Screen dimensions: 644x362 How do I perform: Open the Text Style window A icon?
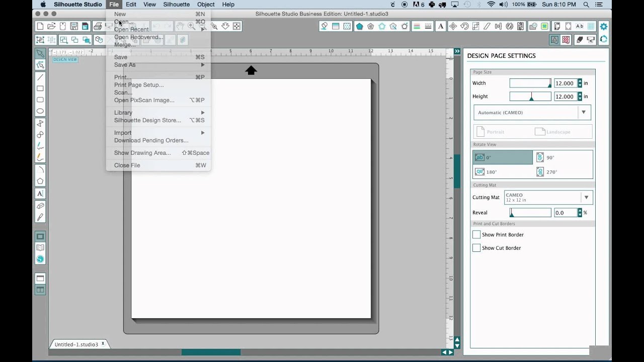tap(441, 26)
